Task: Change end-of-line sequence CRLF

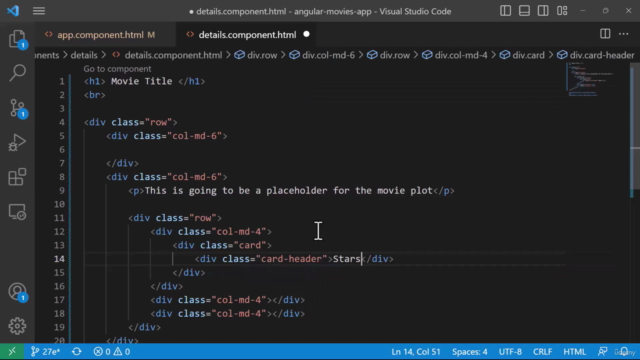Action: click(x=542, y=351)
